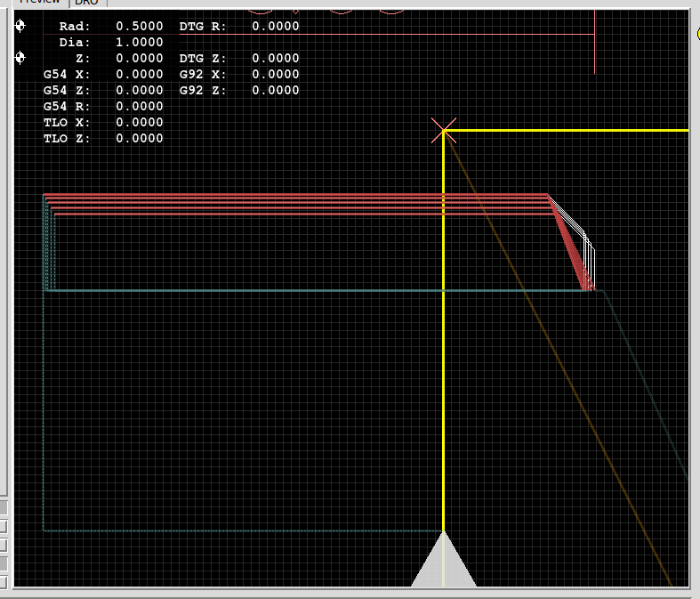The width and height of the screenshot is (700, 599).
Task: Click the 'G54 R:' label
Action: [67, 107]
